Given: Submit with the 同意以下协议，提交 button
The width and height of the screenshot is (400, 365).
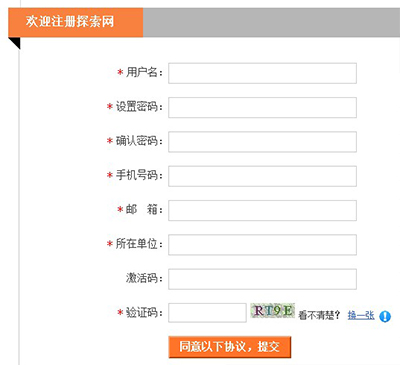Looking at the screenshot, I should tap(230, 347).
